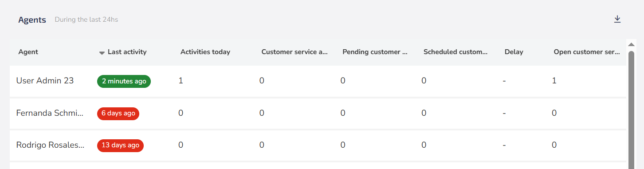Image resolution: width=644 pixels, height=169 pixels.
Task: Toggle sort arrow beside Last activity
Action: coord(102,53)
